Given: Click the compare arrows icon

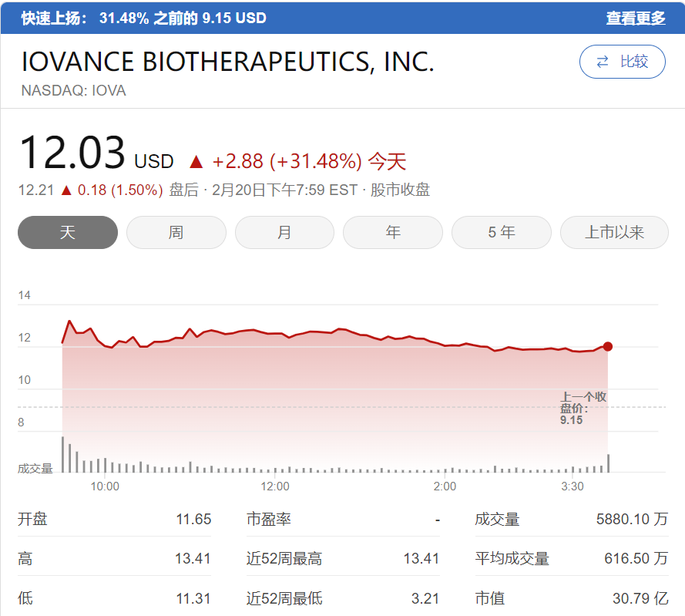Looking at the screenshot, I should pos(603,62).
